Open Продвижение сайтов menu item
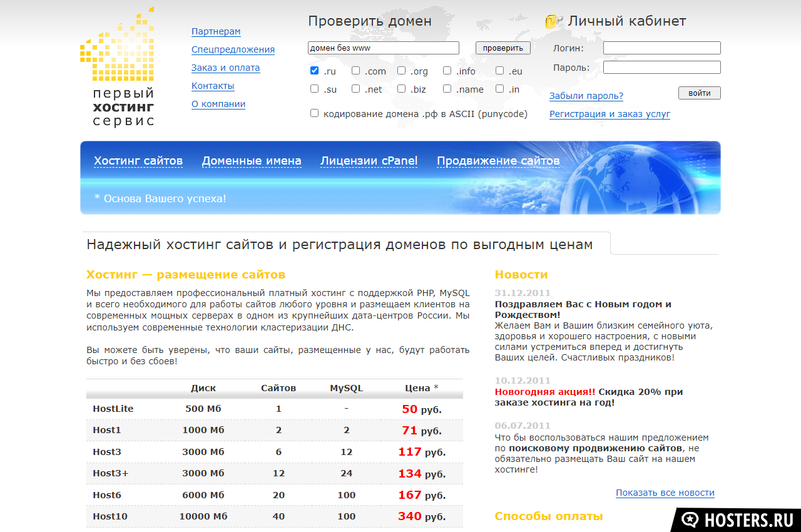Screen dimensions: 801x532 point(498,161)
